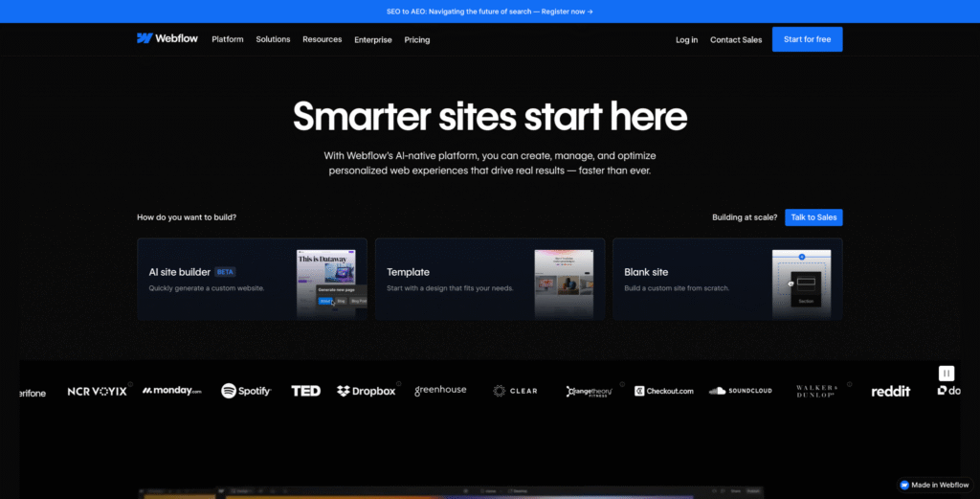
Task: Click the Webflow logo in the navbar
Action: coord(167,39)
